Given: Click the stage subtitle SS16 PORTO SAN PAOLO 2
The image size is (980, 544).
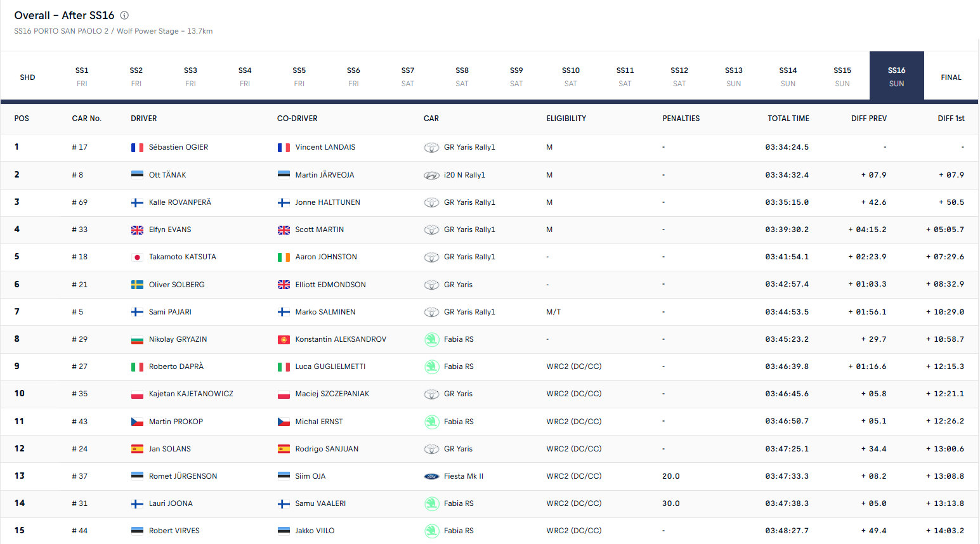Looking at the screenshot, I should pos(62,31).
